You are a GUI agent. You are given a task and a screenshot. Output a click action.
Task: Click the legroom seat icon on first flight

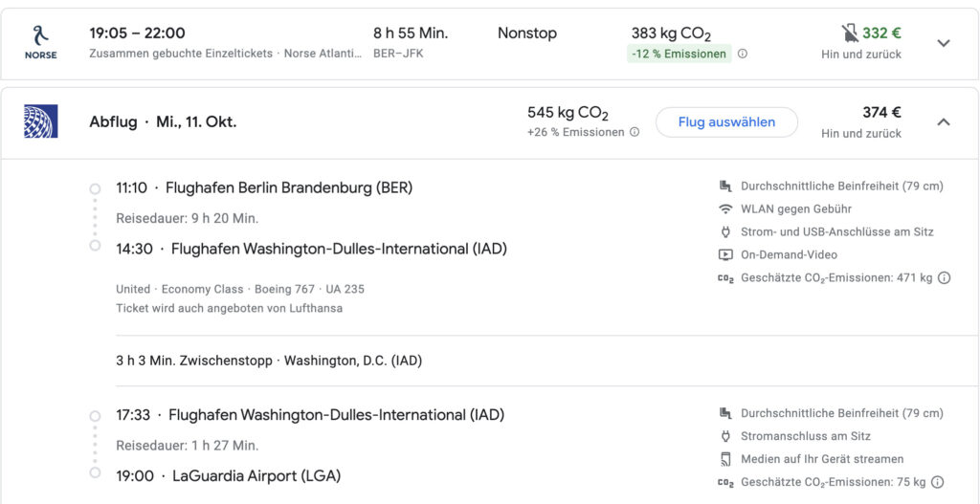[x=725, y=186]
